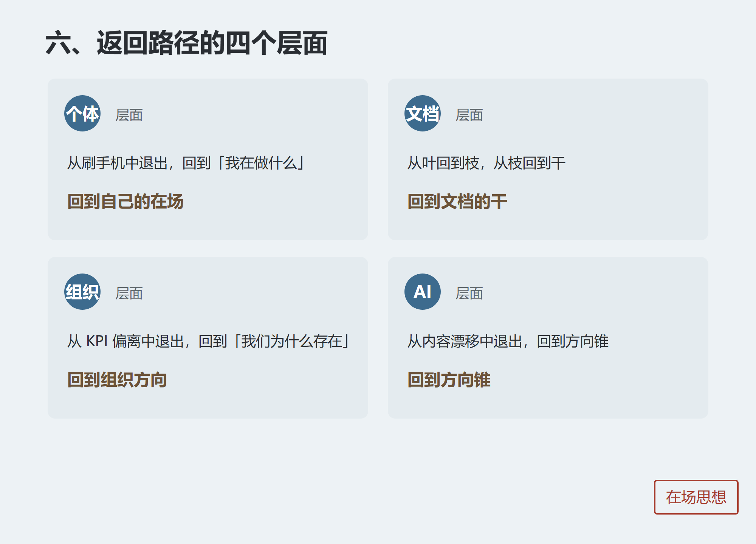Click text 从内容漂移中退出，回到方向锥
This screenshot has width=756, height=544.
point(508,342)
